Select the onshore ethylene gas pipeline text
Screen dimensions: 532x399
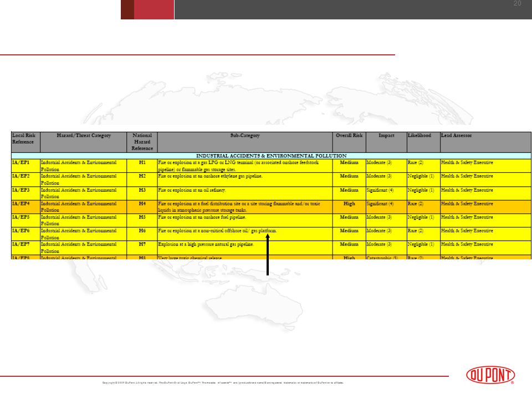tap(210, 176)
